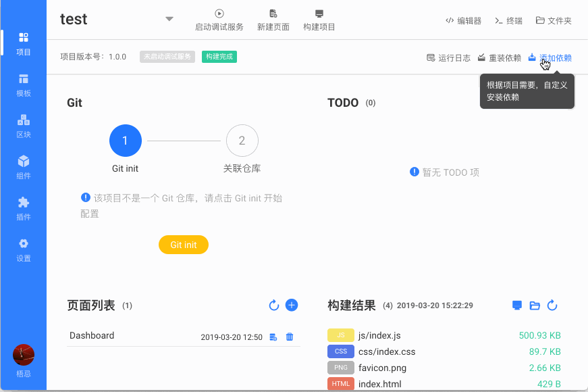Click the 暂无 TODO 项 notice

pyautogui.click(x=444, y=172)
